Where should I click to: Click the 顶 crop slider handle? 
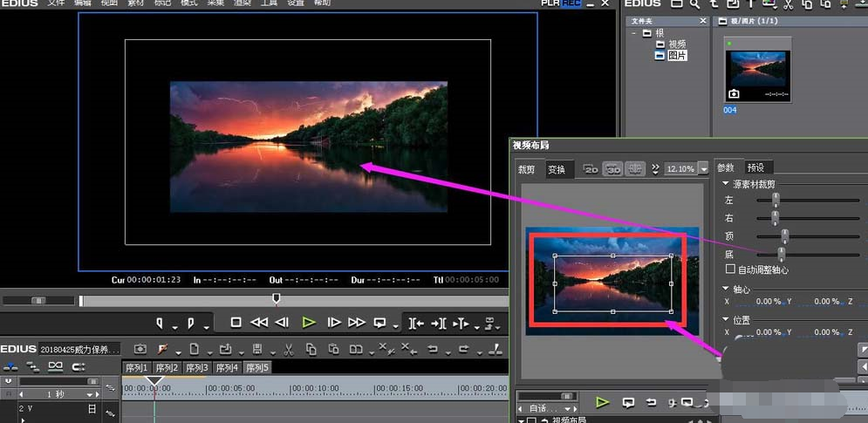tap(785, 235)
